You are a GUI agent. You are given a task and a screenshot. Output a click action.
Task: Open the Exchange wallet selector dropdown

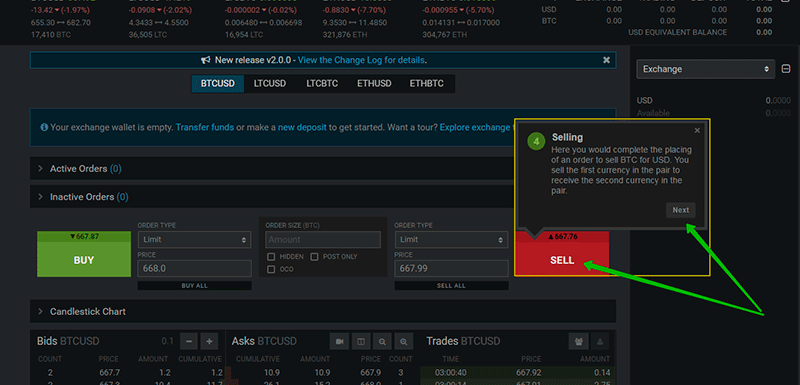pos(706,69)
